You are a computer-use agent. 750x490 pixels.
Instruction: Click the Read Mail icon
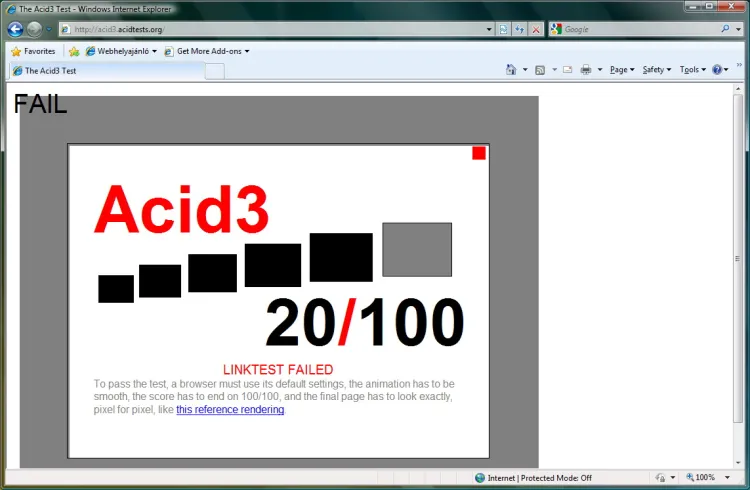567,70
